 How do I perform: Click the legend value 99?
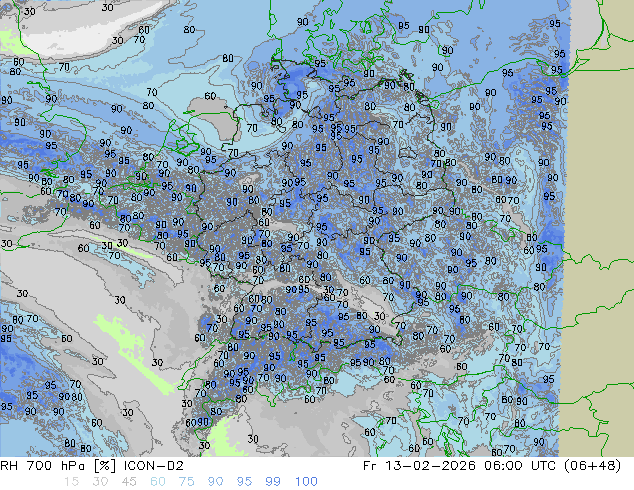tap(273, 482)
